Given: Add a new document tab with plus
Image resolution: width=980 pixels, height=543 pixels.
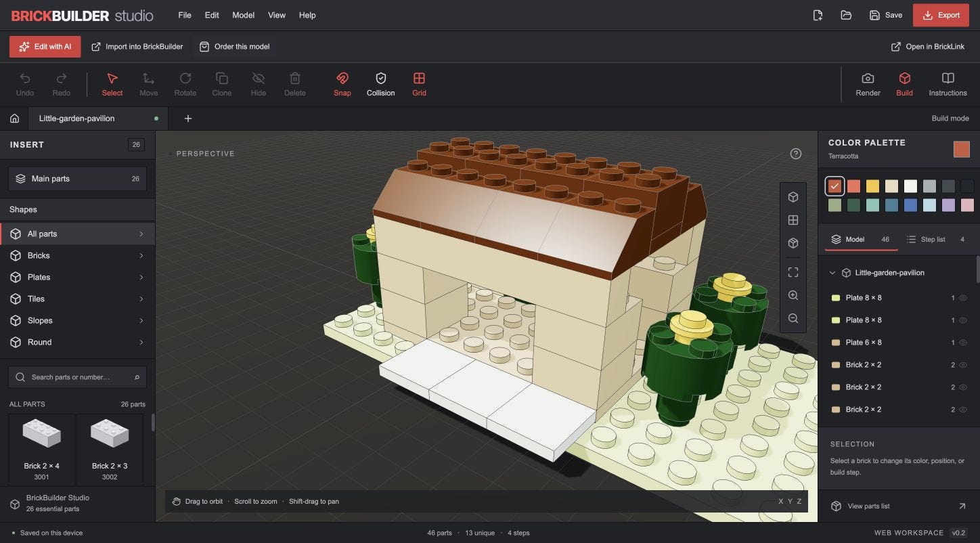Looking at the screenshot, I should (188, 118).
